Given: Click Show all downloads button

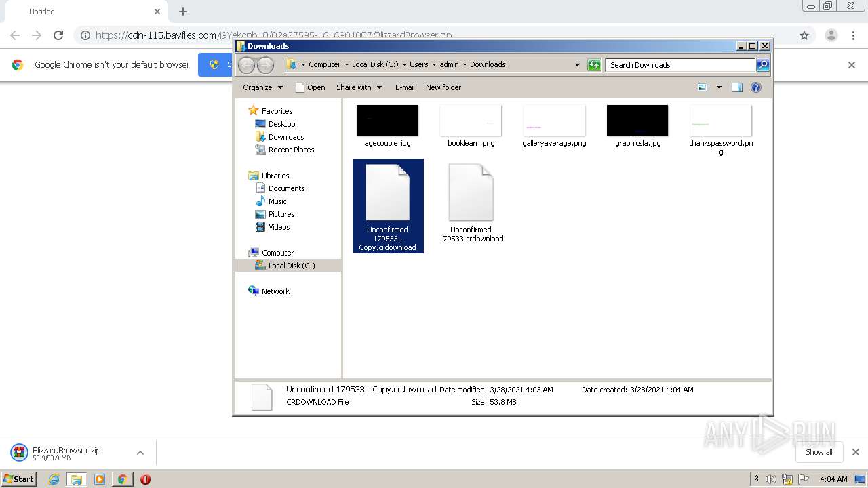Looking at the screenshot, I should pos(818,452).
